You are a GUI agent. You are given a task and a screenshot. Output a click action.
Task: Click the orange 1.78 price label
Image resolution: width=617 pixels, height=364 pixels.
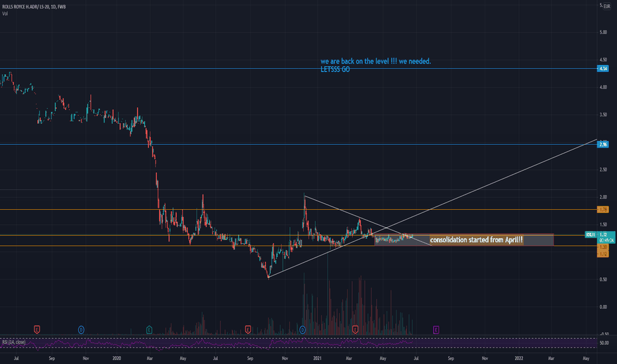603,209
